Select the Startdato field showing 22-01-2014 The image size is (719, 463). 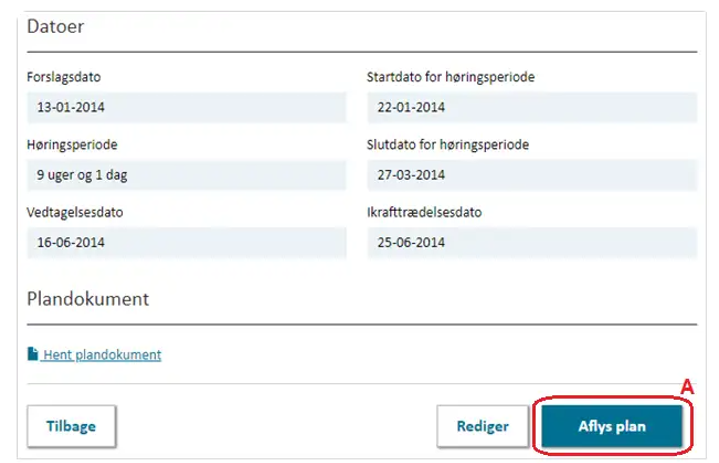532,107
